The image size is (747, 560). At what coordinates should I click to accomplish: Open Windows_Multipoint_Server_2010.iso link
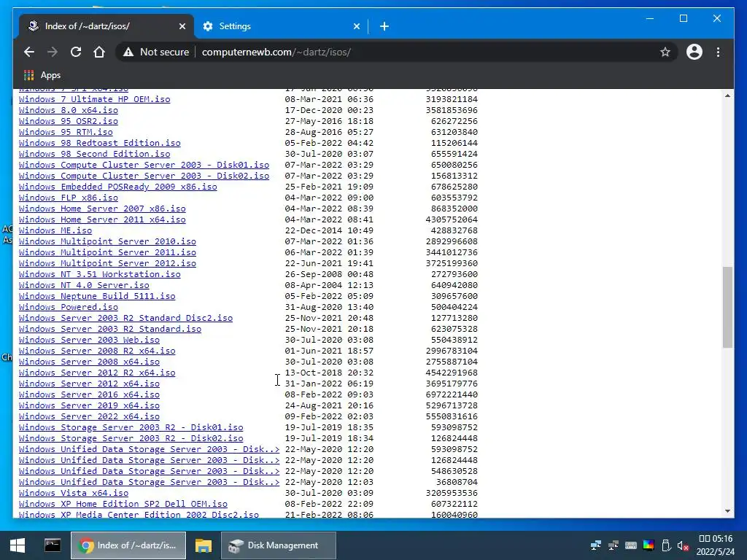(108, 241)
